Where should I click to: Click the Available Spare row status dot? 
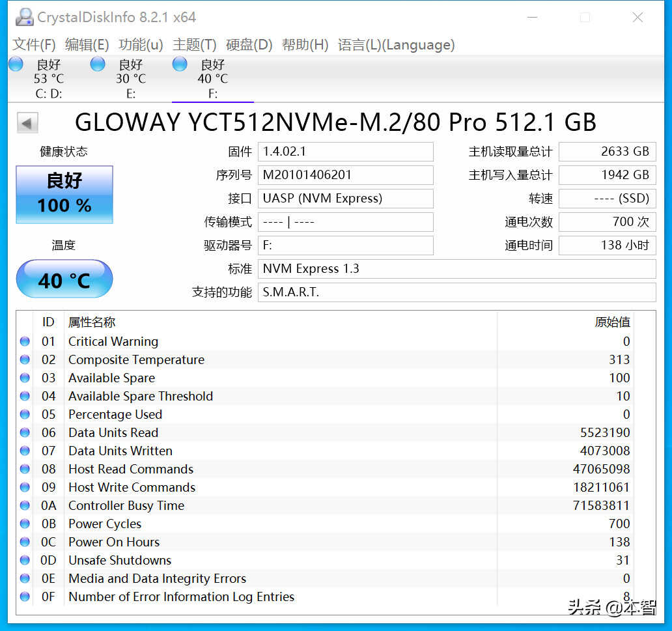(x=25, y=378)
